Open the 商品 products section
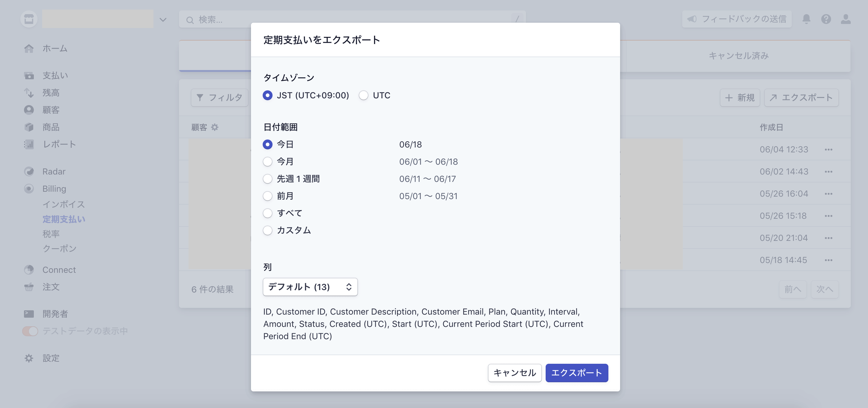The image size is (868, 408). tap(29, 127)
